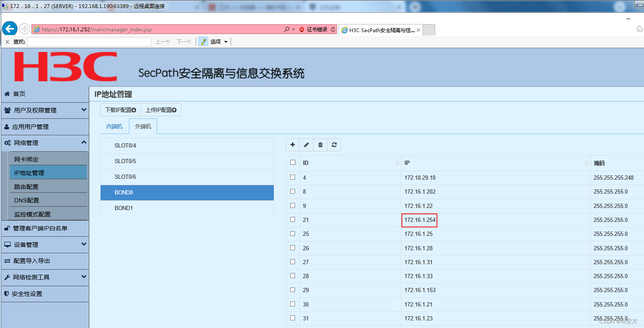Refresh the IP table with reload icon
Viewport: 644px width, 328px height.
[334, 145]
